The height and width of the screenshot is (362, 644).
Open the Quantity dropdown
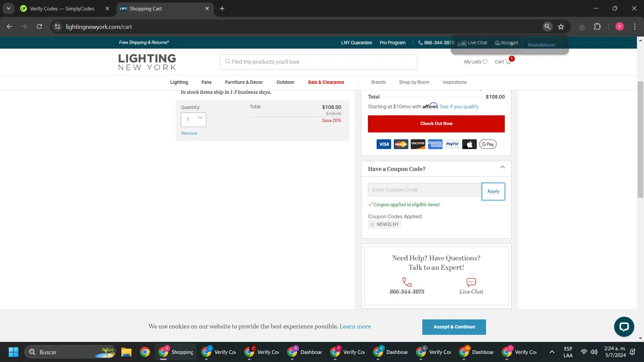[x=193, y=120]
